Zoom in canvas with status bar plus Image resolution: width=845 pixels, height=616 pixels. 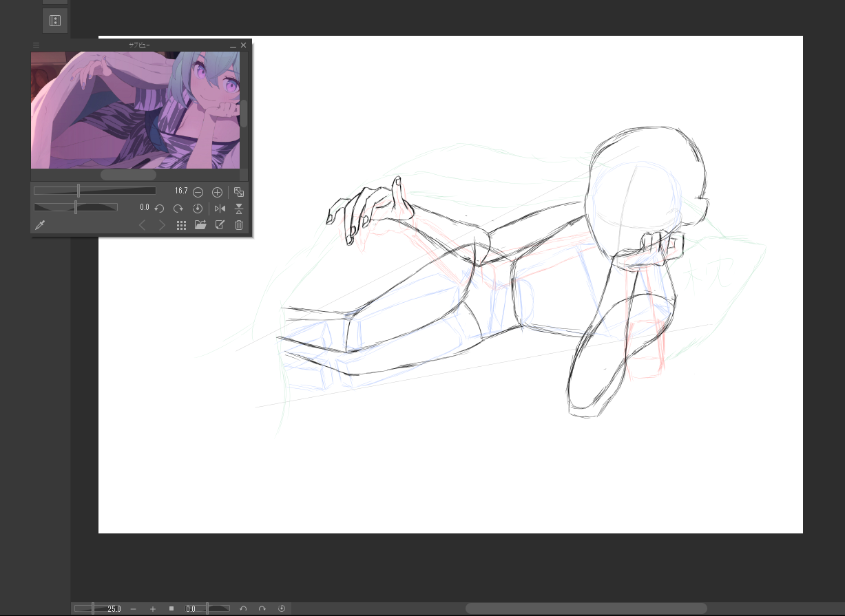coord(152,608)
